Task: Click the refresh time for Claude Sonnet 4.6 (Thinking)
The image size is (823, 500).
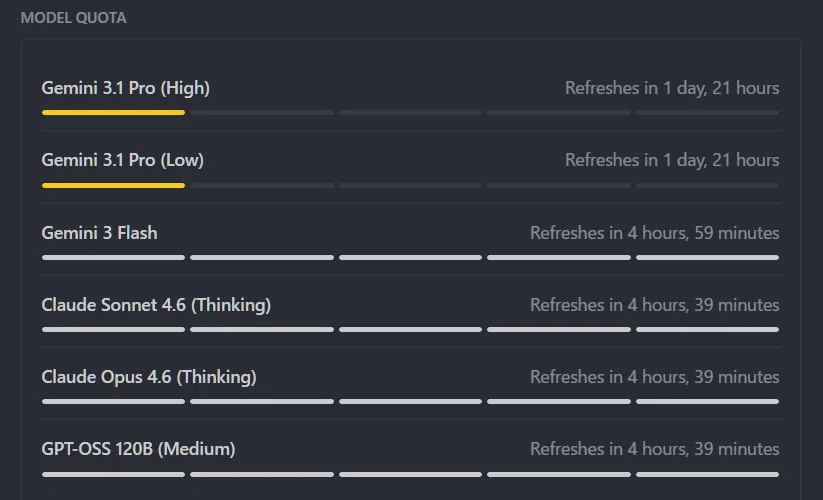Action: [655, 305]
